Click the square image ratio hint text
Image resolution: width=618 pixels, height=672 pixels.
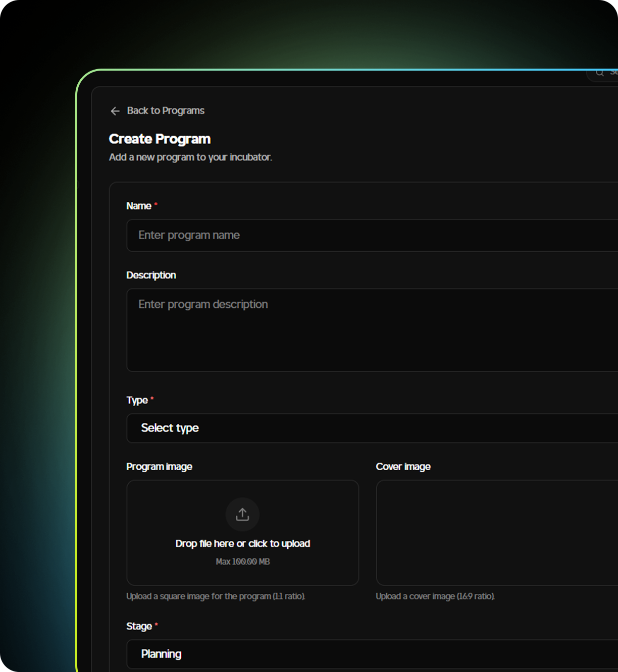click(x=216, y=596)
